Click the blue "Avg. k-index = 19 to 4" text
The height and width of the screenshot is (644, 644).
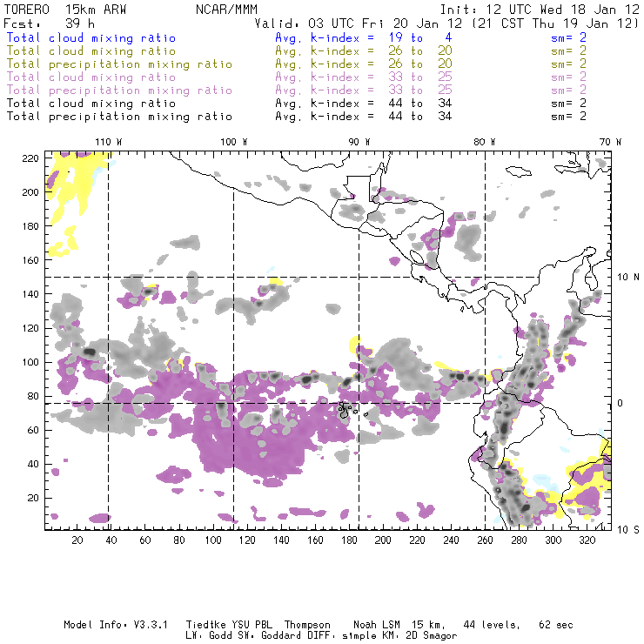coord(364,38)
